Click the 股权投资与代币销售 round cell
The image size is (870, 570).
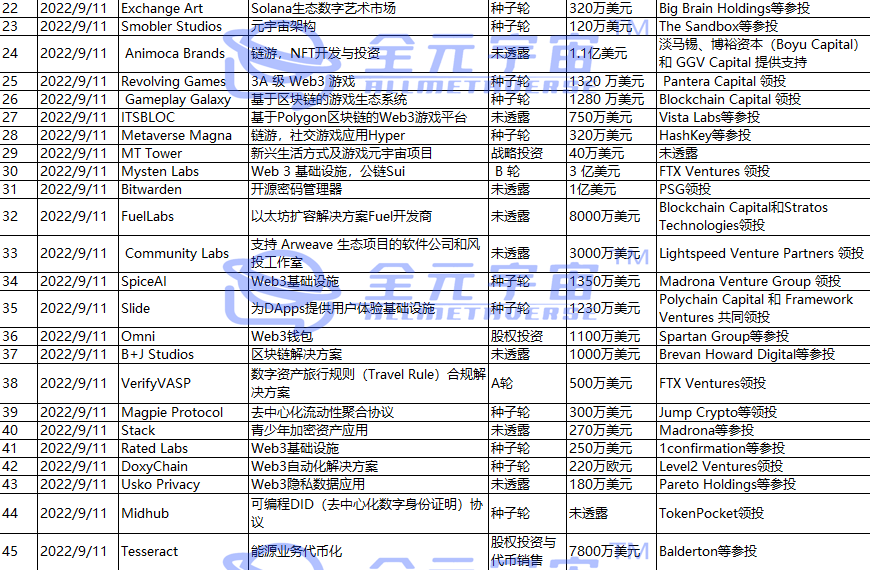(528, 552)
